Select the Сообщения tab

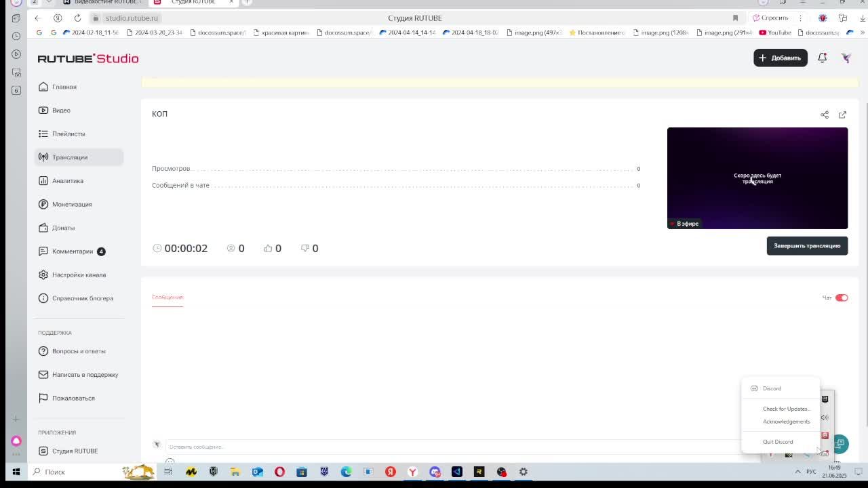click(167, 298)
